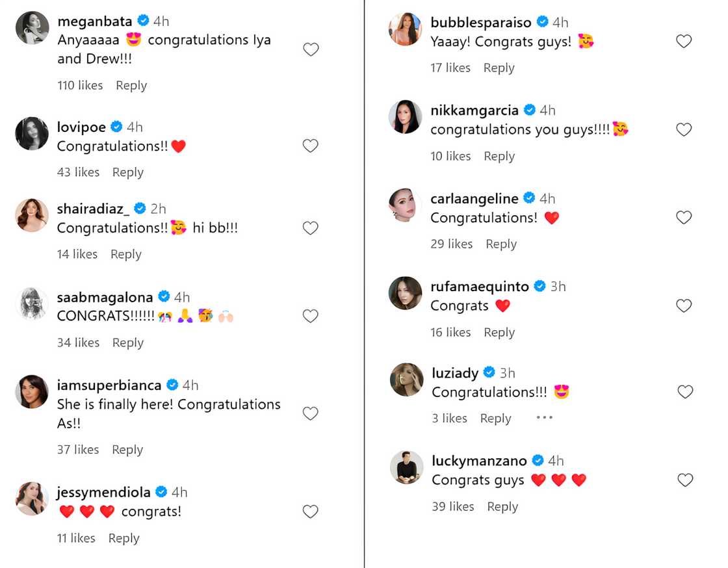The width and height of the screenshot is (728, 568).
Task: Like meganbata's congratulations comment
Action: [x=310, y=49]
